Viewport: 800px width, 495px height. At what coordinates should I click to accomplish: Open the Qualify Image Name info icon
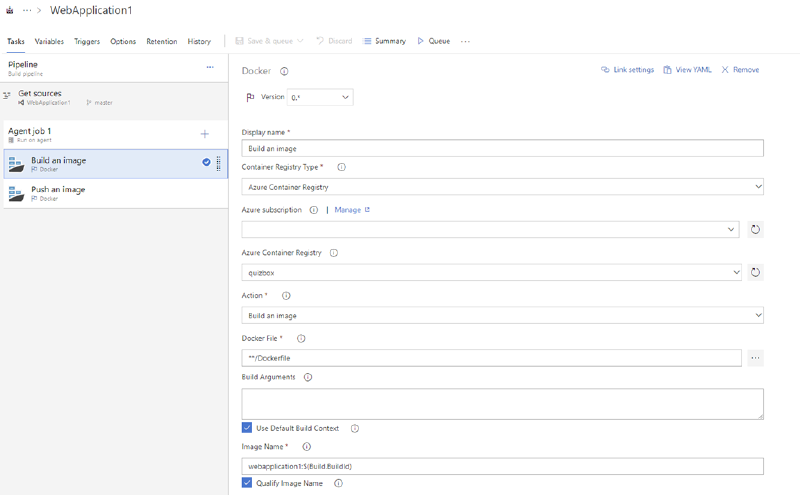click(x=338, y=483)
